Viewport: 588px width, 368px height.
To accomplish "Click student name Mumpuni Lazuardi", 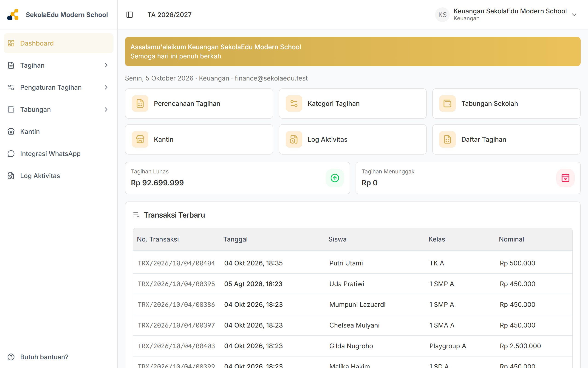I will tap(357, 305).
